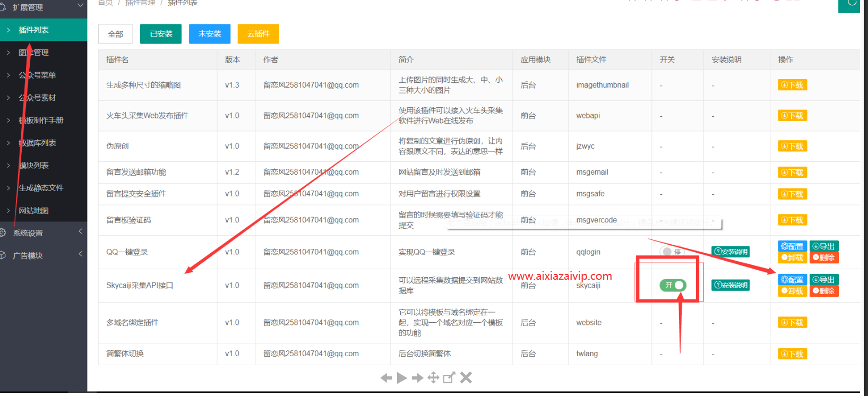The image size is (868, 396).
Task: Click the previous image arrow in viewer toolbar
Action: click(386, 378)
